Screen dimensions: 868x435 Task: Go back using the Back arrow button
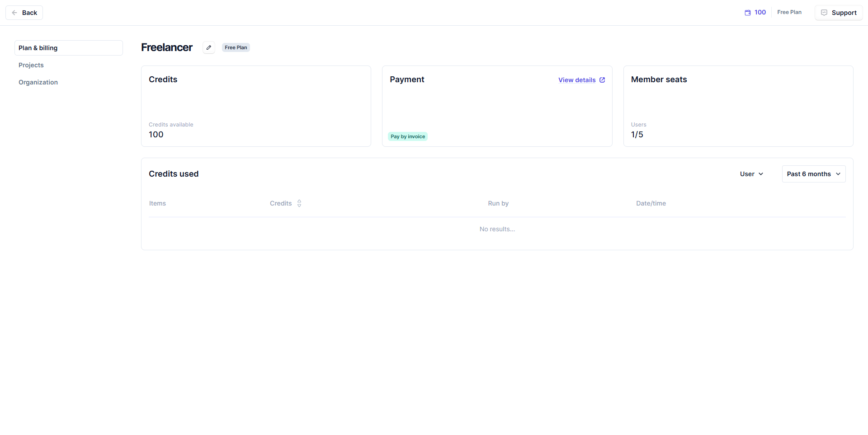click(24, 13)
